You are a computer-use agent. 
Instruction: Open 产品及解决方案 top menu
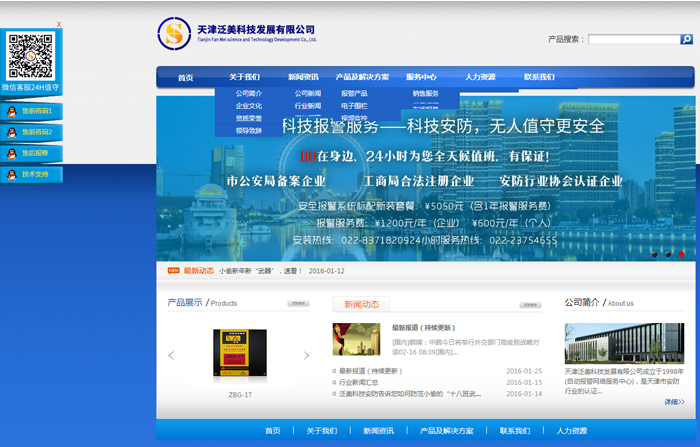pyautogui.click(x=362, y=77)
